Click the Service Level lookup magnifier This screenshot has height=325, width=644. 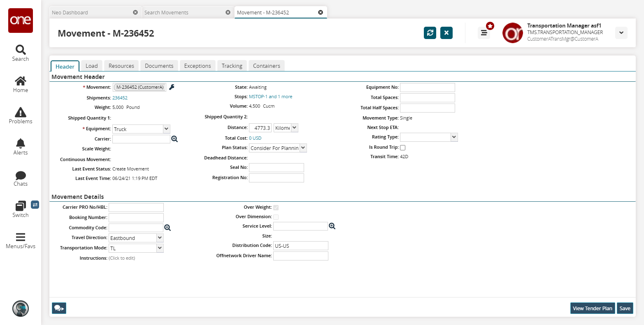coord(332,226)
